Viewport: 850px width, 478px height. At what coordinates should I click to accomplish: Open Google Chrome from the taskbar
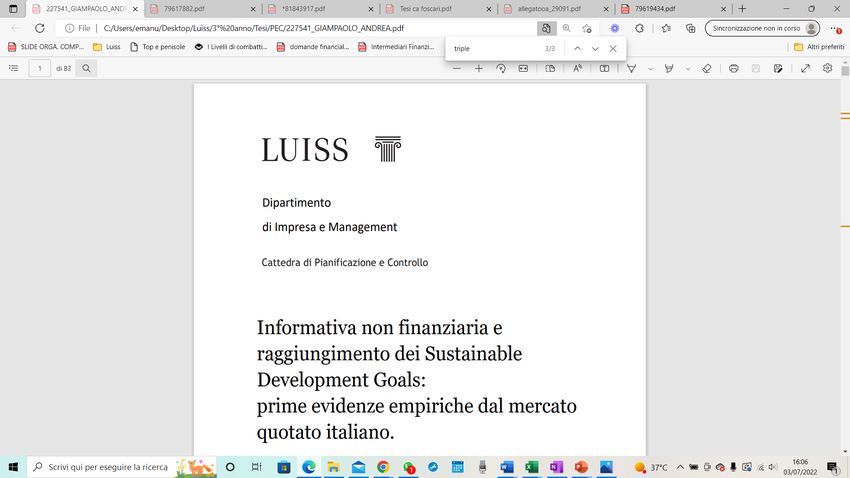coord(383,467)
